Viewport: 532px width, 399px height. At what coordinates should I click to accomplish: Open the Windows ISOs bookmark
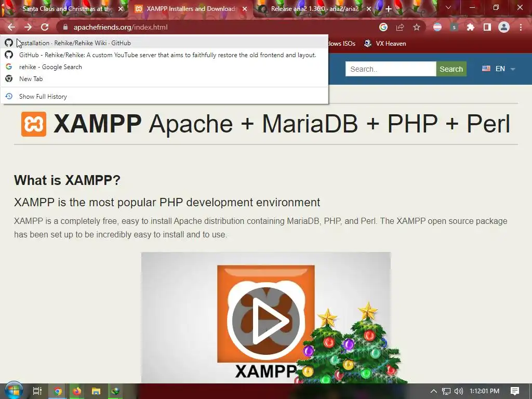pos(342,44)
